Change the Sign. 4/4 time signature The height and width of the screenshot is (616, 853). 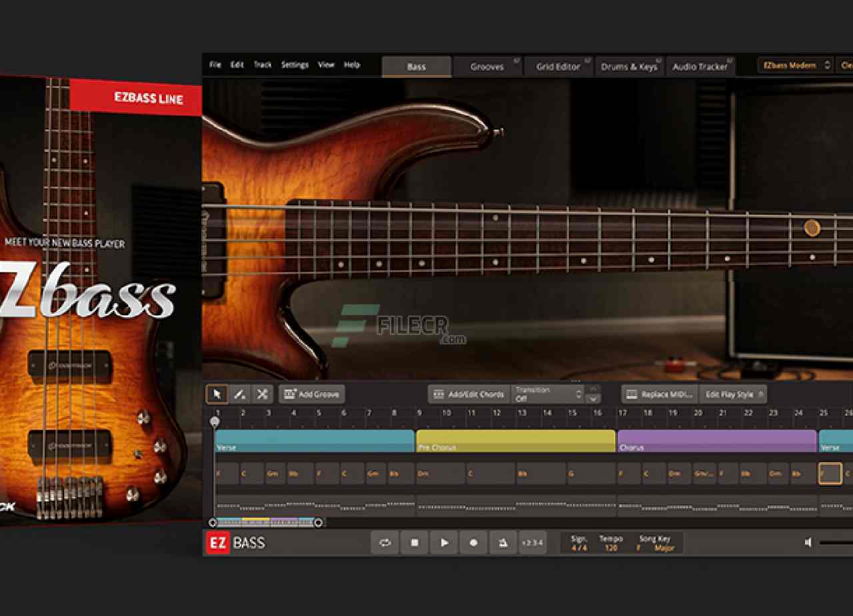pyautogui.click(x=579, y=548)
